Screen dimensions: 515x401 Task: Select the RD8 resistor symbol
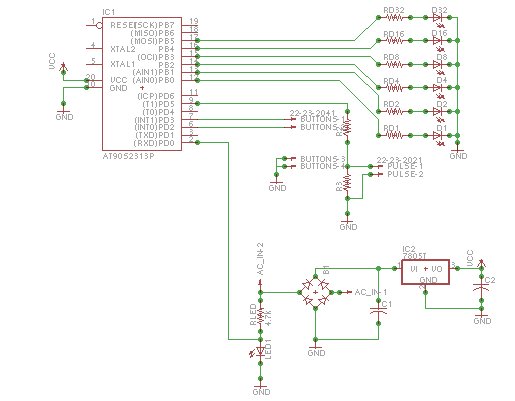[x=394, y=64]
